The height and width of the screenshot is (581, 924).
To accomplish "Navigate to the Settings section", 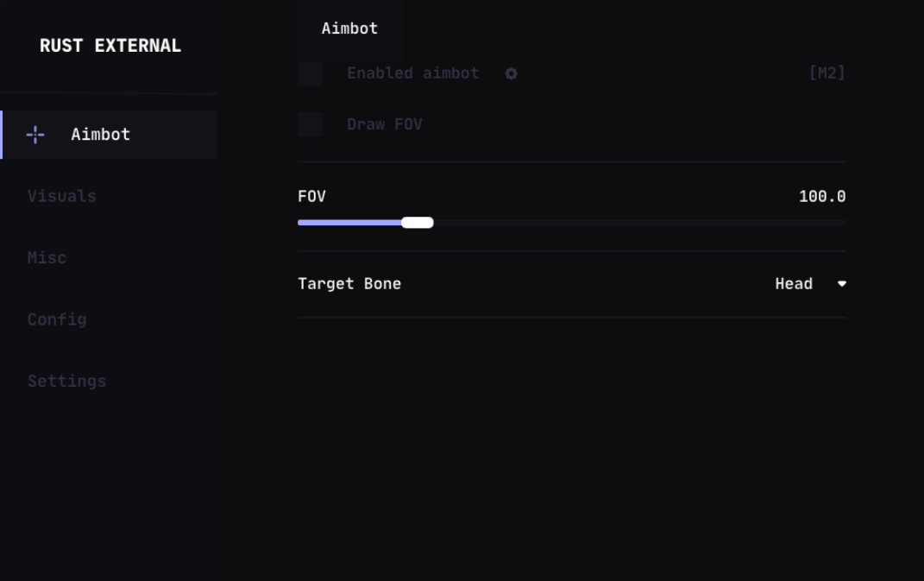I will 66,381.
